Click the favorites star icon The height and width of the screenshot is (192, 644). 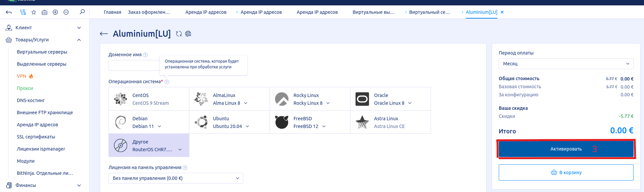click(34, 12)
